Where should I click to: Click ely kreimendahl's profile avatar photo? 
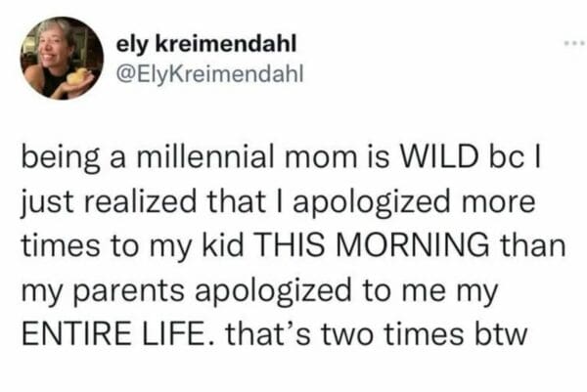click(x=62, y=58)
